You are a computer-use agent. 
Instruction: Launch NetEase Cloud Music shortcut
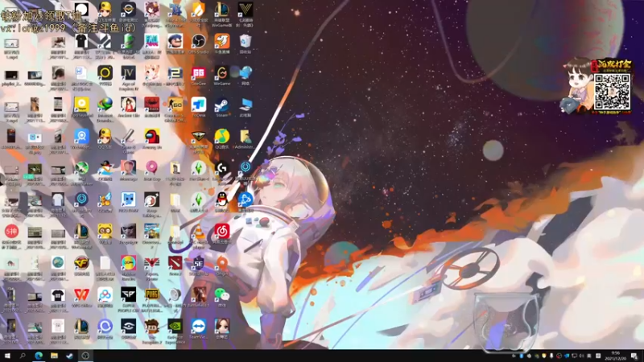(x=222, y=234)
